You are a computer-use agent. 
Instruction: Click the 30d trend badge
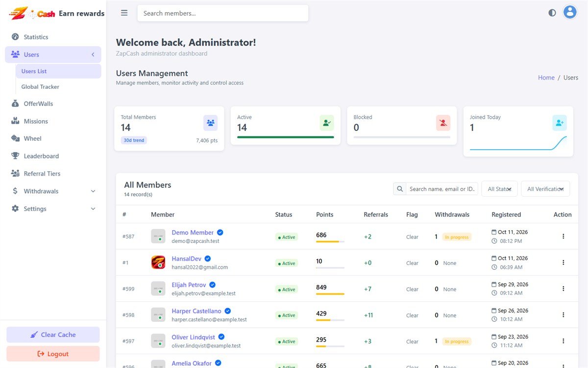(x=134, y=140)
